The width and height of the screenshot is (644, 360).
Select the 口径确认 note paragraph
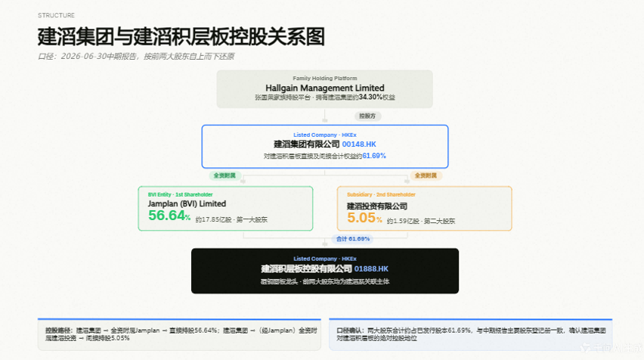pyautogui.click(x=471, y=334)
